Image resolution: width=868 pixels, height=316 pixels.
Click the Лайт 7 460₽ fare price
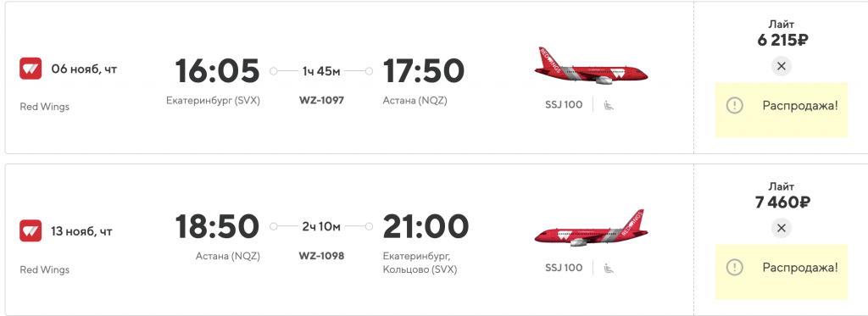click(781, 196)
